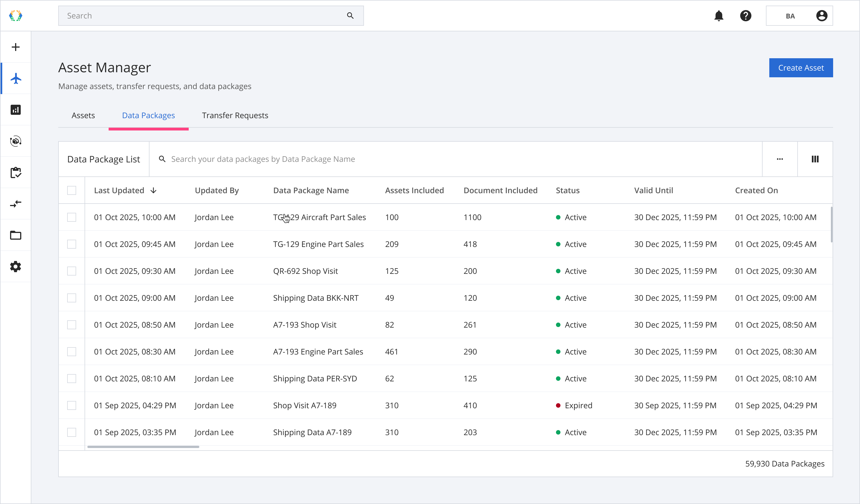The image size is (860, 504).
Task: Select the checkbox for TG-129 Aircraft Part Sales
Action: [x=72, y=217]
